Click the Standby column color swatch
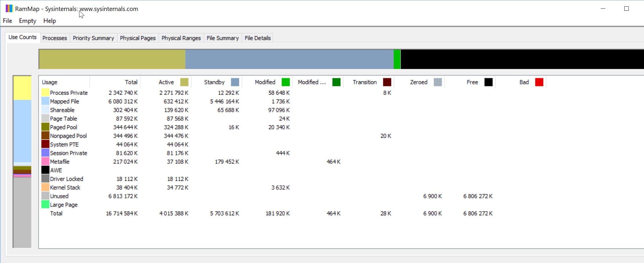Screen dimensions: 644x263 tap(235, 82)
